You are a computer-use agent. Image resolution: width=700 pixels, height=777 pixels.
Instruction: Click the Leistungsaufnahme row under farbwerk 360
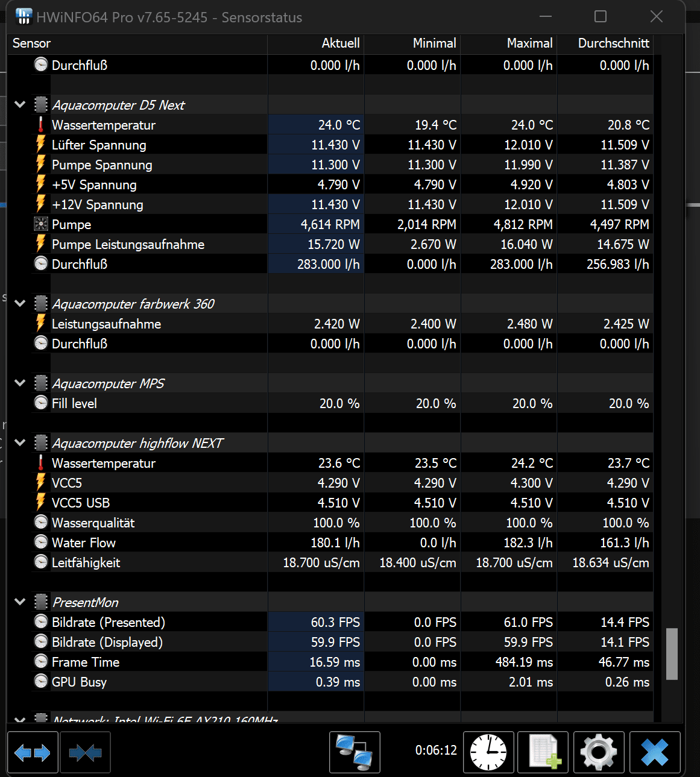coord(330,324)
